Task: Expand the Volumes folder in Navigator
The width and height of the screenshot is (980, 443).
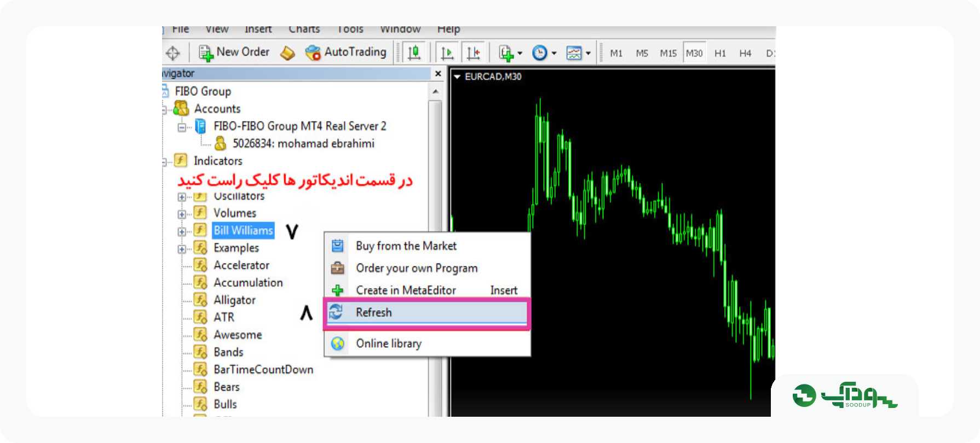Action: [x=182, y=214]
